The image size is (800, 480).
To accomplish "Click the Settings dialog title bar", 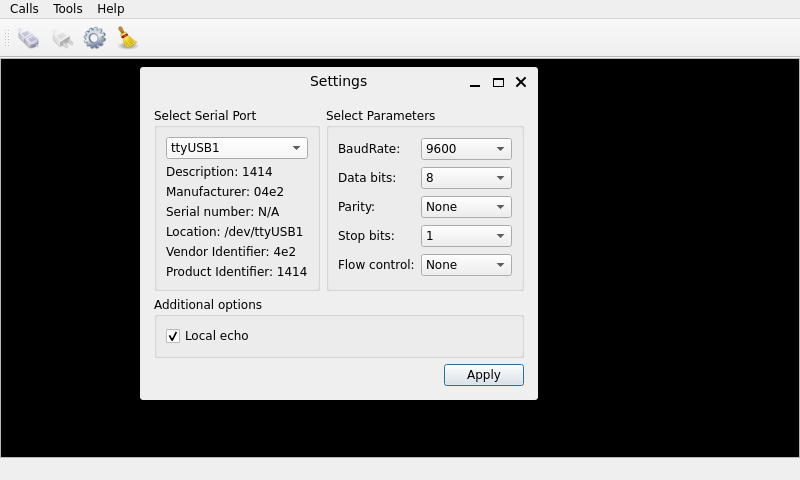I will point(338,82).
